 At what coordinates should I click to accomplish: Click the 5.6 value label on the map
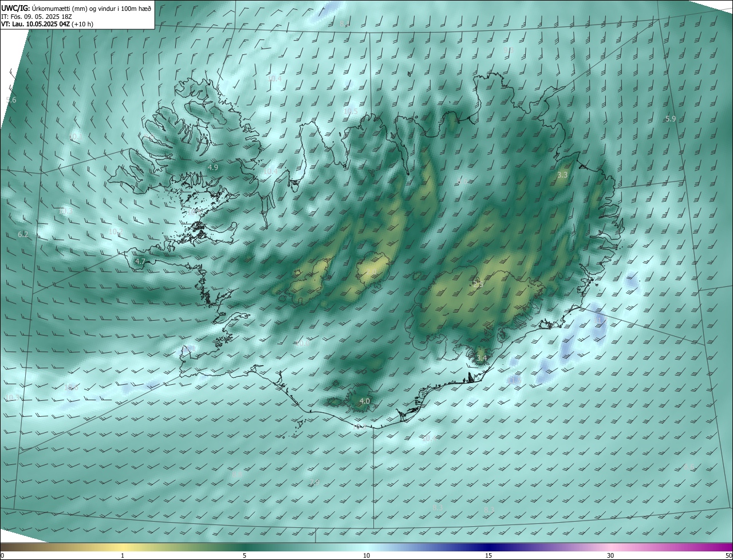pyautogui.click(x=11, y=100)
